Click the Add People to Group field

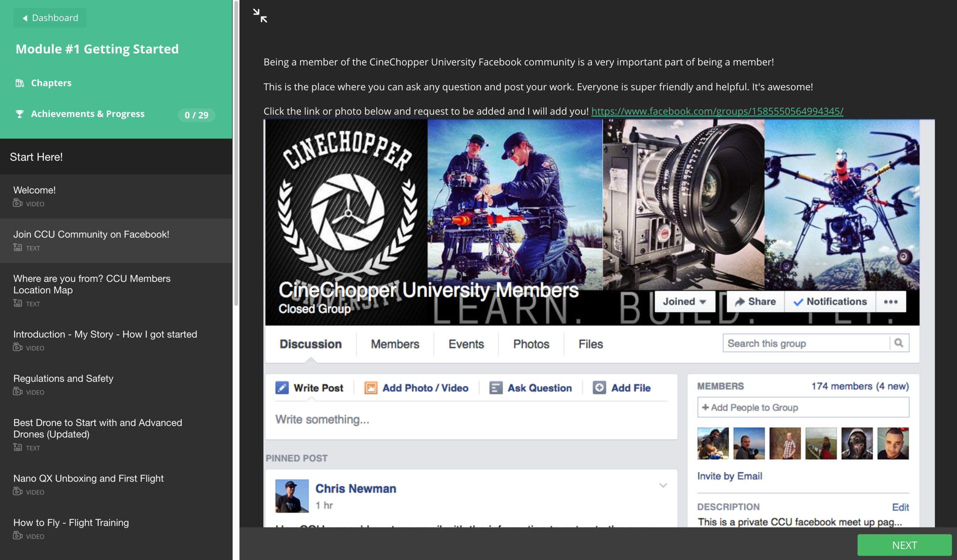click(803, 407)
